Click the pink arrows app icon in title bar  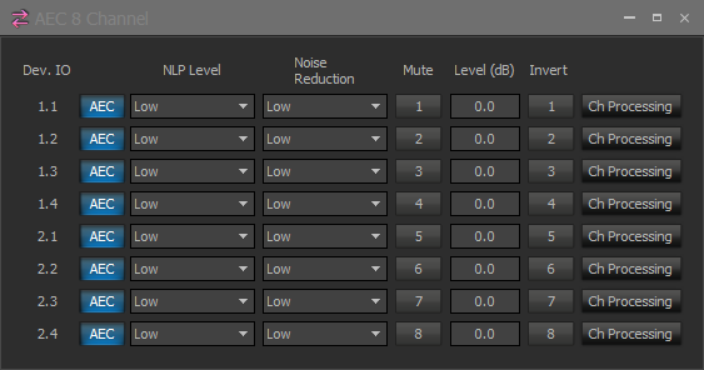click(x=20, y=18)
